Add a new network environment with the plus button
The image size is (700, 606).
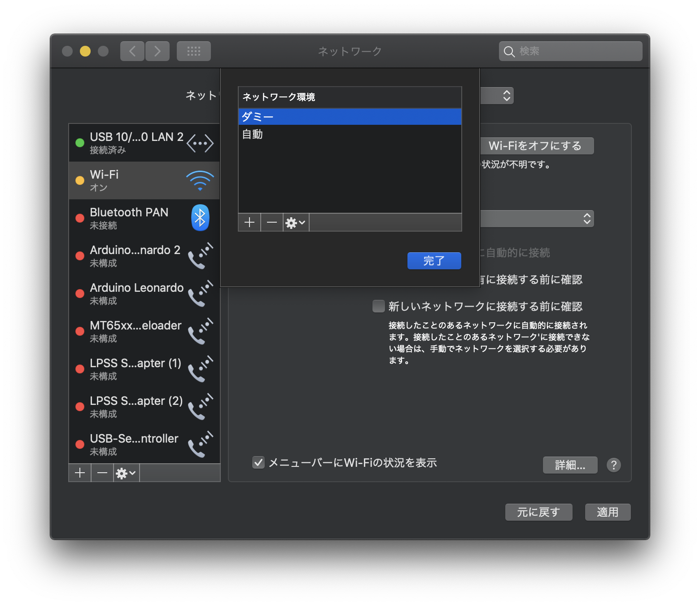pos(249,222)
